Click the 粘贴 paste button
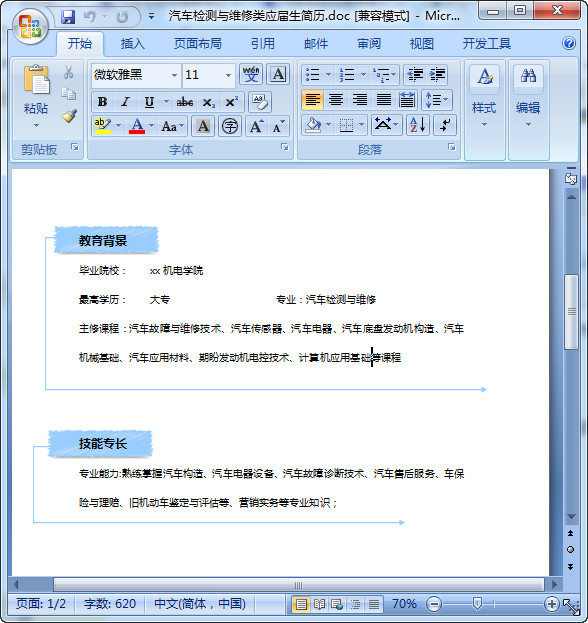 pos(36,97)
